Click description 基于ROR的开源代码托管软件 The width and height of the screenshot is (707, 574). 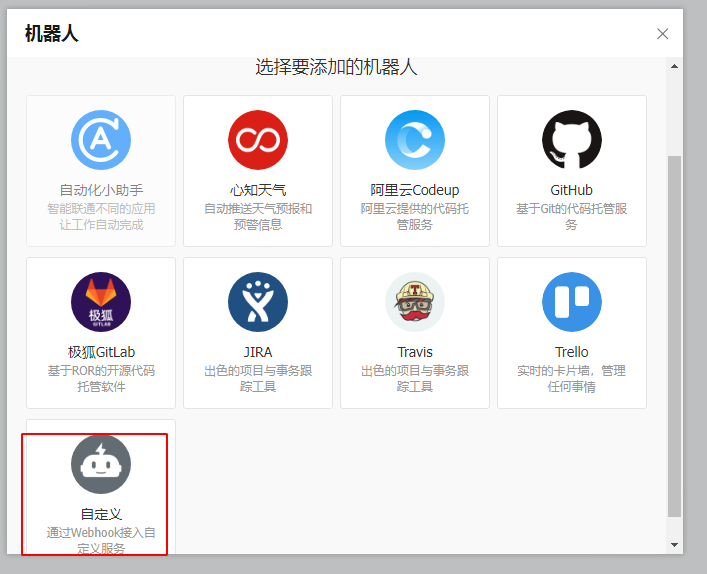pyautogui.click(x=101, y=378)
